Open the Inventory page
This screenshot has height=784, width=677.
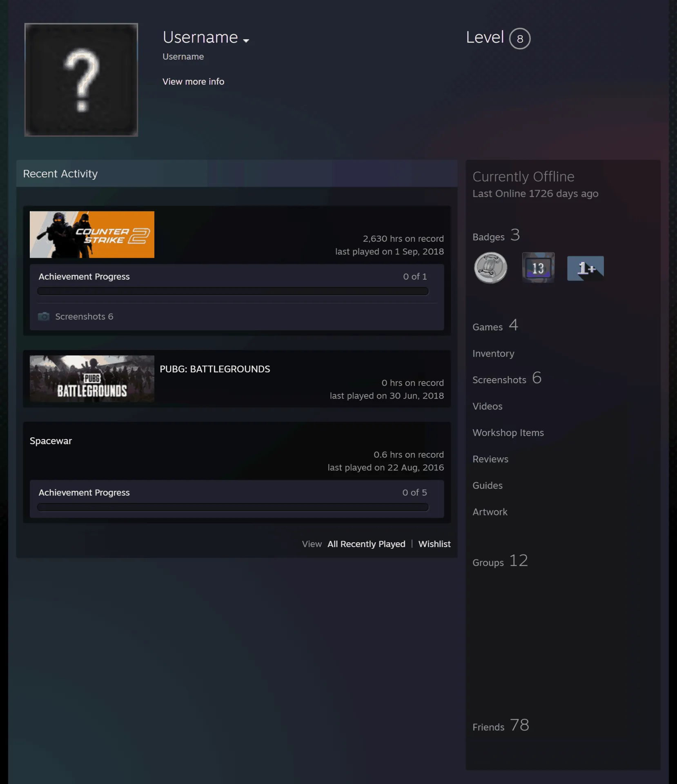[x=493, y=354]
